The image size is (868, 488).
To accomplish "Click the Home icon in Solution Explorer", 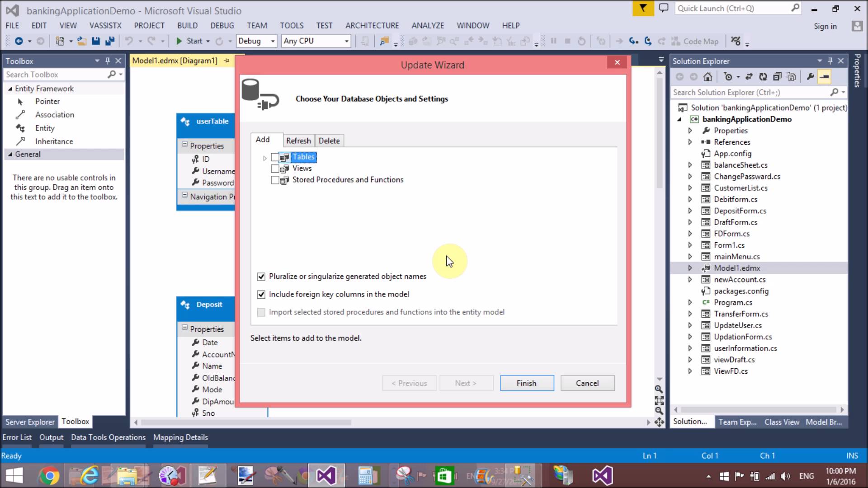I will tap(708, 77).
